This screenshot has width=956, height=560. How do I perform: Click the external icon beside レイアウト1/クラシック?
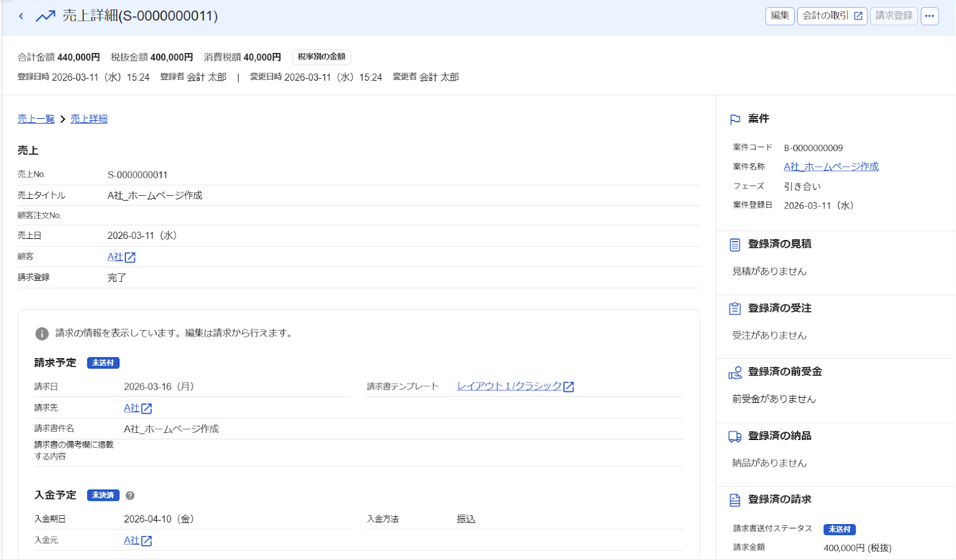(569, 387)
